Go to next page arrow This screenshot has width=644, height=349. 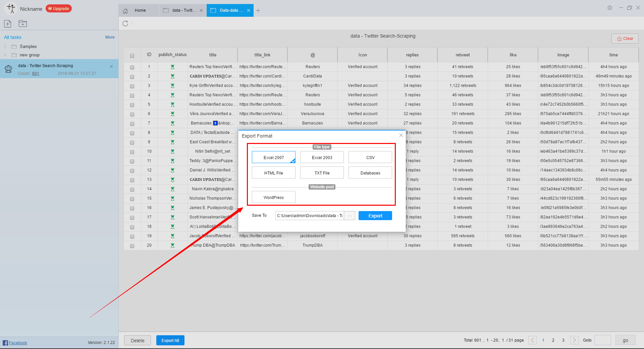click(574, 340)
